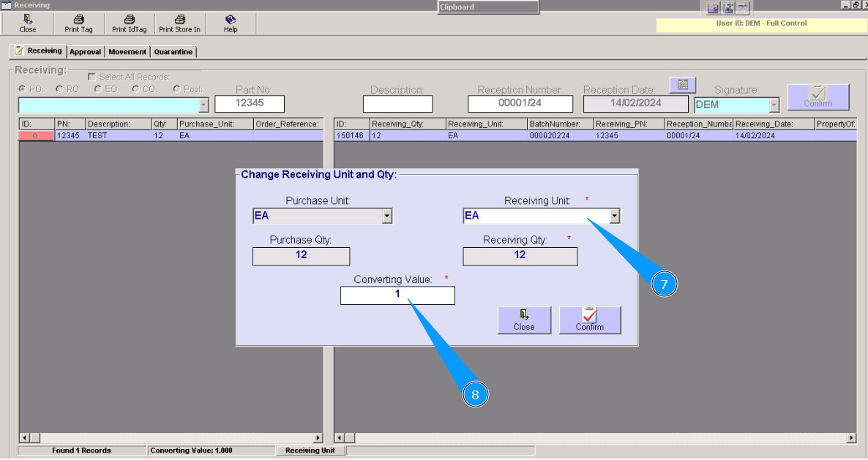Open the Purchase Unit dropdown
The height and width of the screenshot is (460, 868).
point(387,216)
